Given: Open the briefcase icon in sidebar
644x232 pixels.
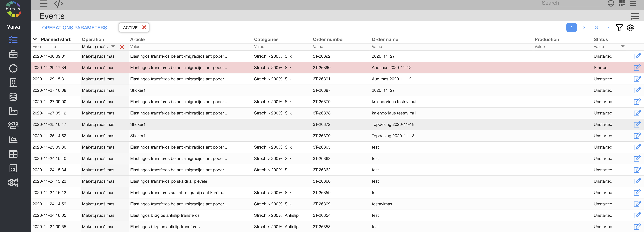Looking at the screenshot, I should coord(13,54).
